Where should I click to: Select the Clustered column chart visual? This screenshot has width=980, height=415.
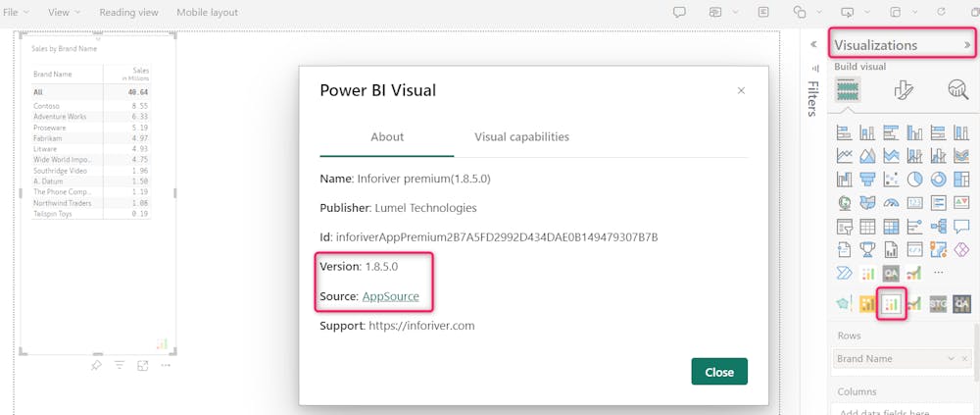pyautogui.click(x=914, y=132)
